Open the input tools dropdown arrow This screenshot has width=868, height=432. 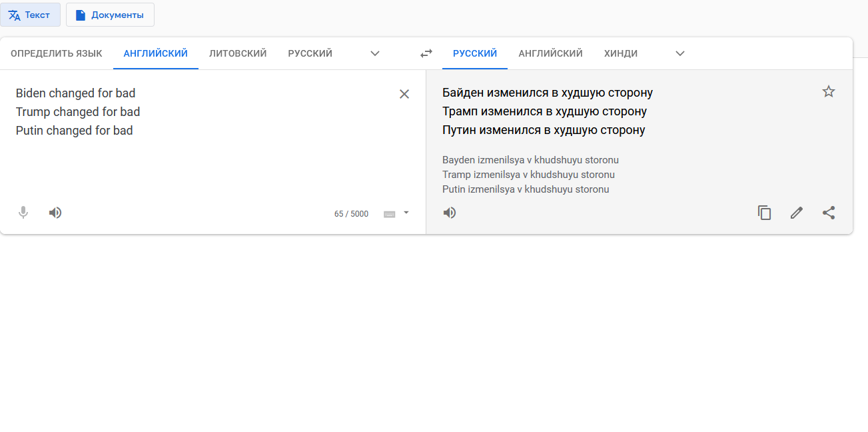[x=406, y=213]
